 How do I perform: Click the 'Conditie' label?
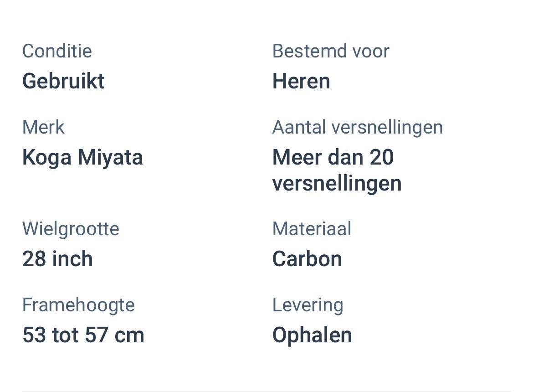coord(57,51)
